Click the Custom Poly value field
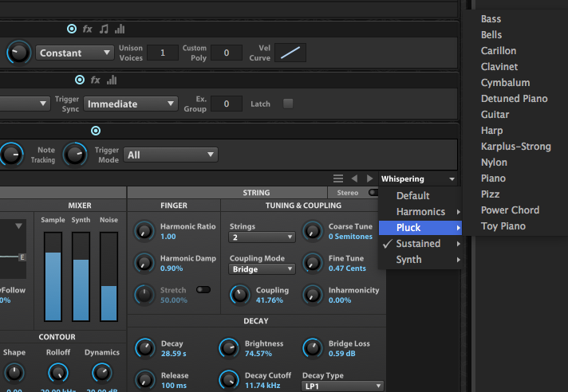Viewport: 568px width, 392px height. 227,53
